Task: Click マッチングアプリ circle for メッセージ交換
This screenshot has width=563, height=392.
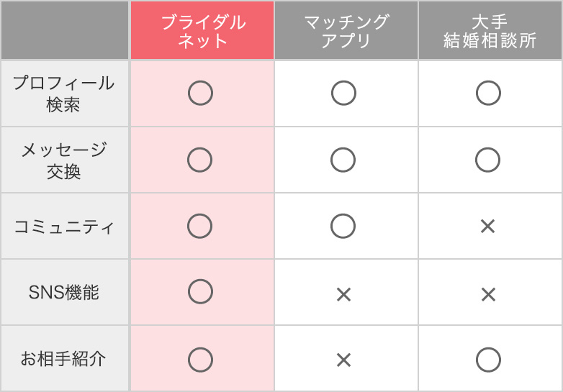Action: 343,160
